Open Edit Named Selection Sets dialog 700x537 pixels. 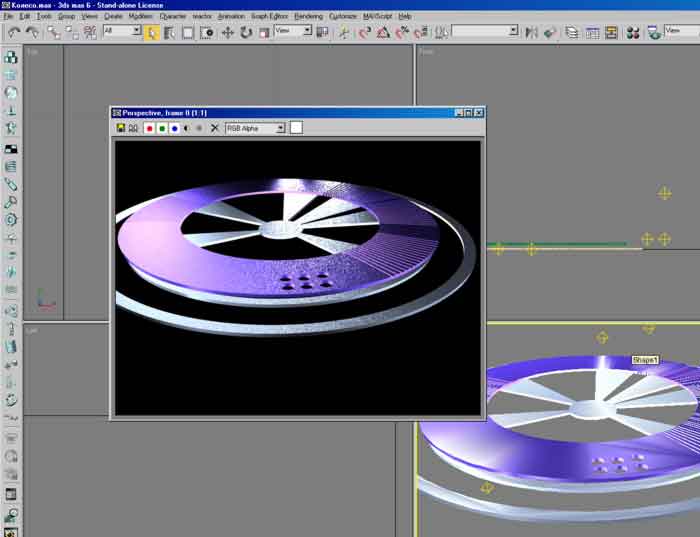442,33
